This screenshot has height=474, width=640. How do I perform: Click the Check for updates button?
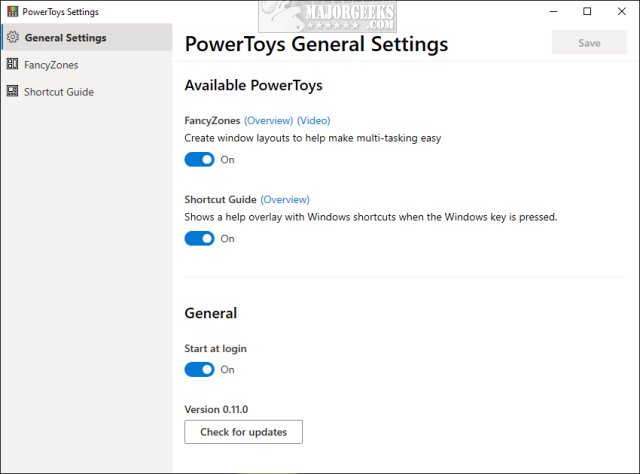(x=243, y=432)
